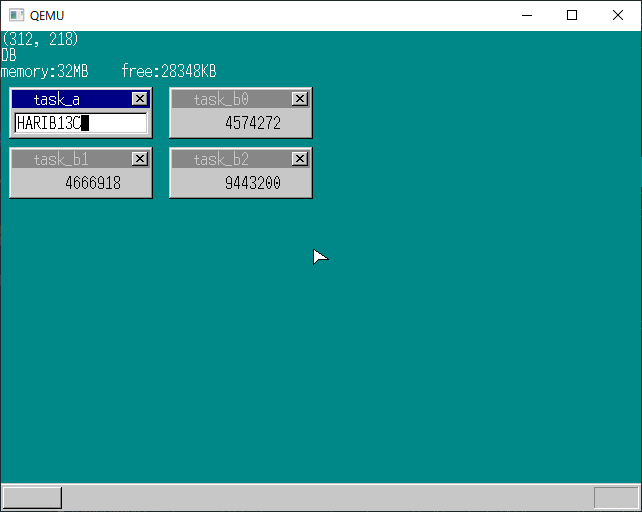Close the task_a window

(140, 99)
